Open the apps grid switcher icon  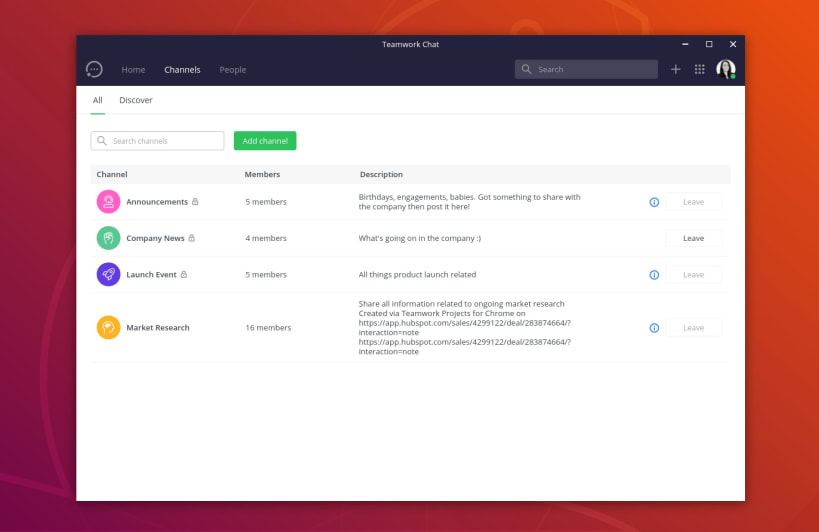click(699, 69)
